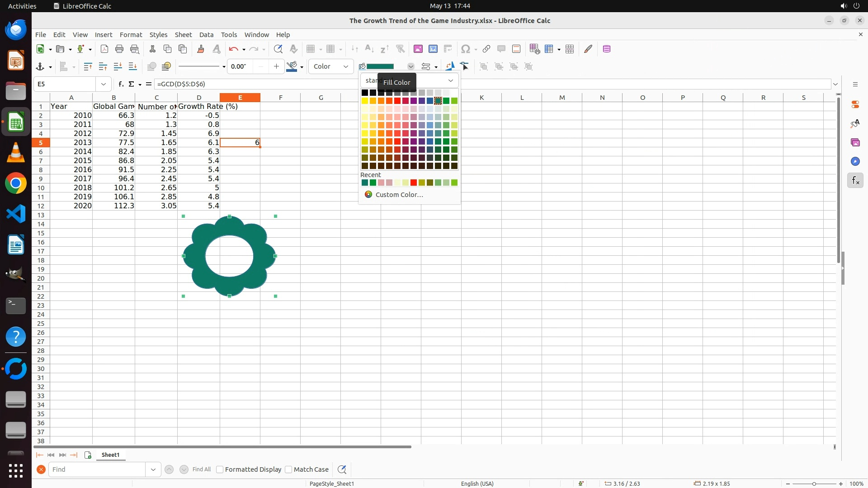
Task: Switch to the Sheet1 tab
Action: (x=110, y=455)
